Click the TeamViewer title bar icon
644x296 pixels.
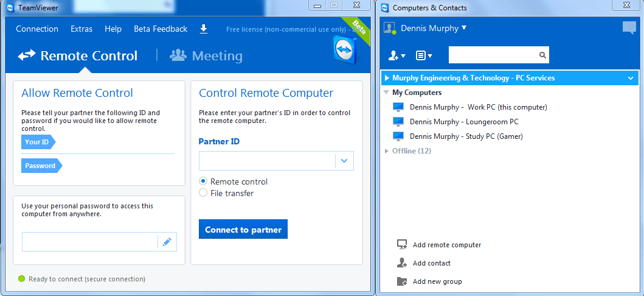(x=11, y=7)
